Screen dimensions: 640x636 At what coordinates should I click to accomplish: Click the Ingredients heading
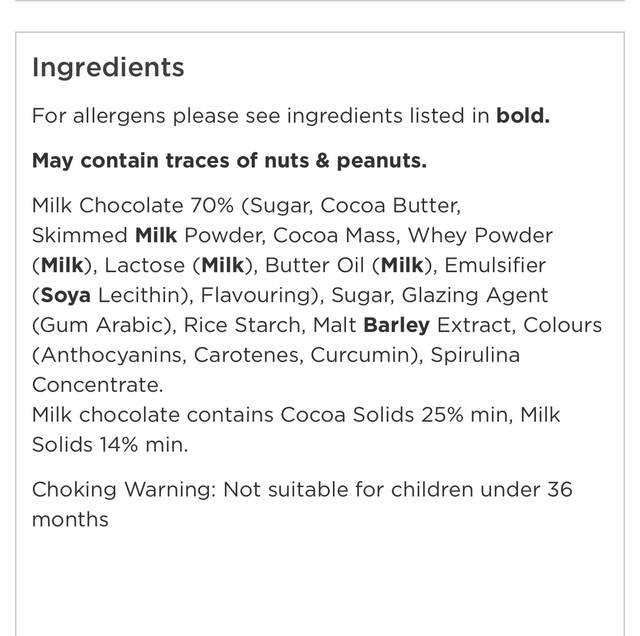pyautogui.click(x=108, y=68)
